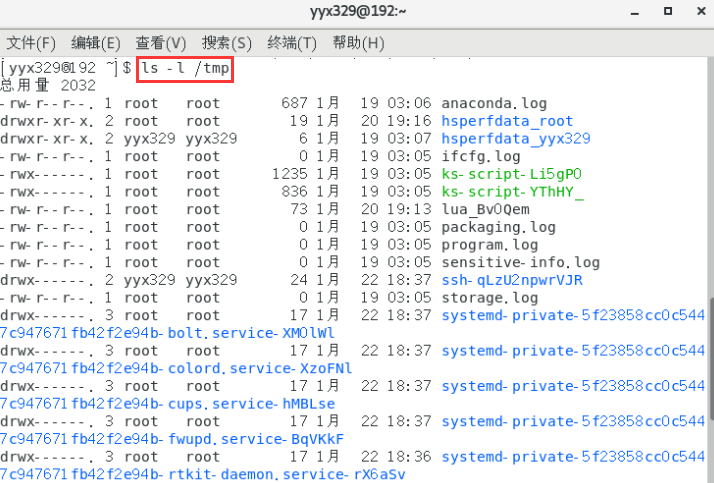714x483 pixels.
Task: Click the rtkit-daemon.service-rX6aSv text
Action: pos(286,474)
